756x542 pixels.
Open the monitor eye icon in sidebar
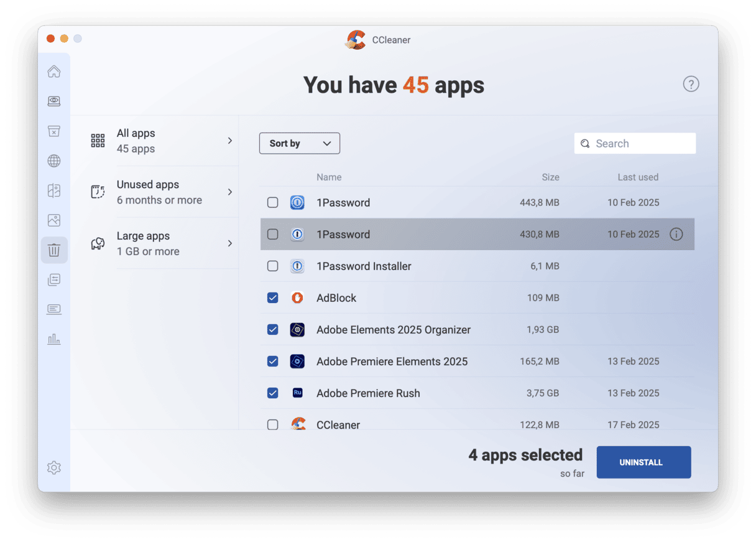point(54,101)
